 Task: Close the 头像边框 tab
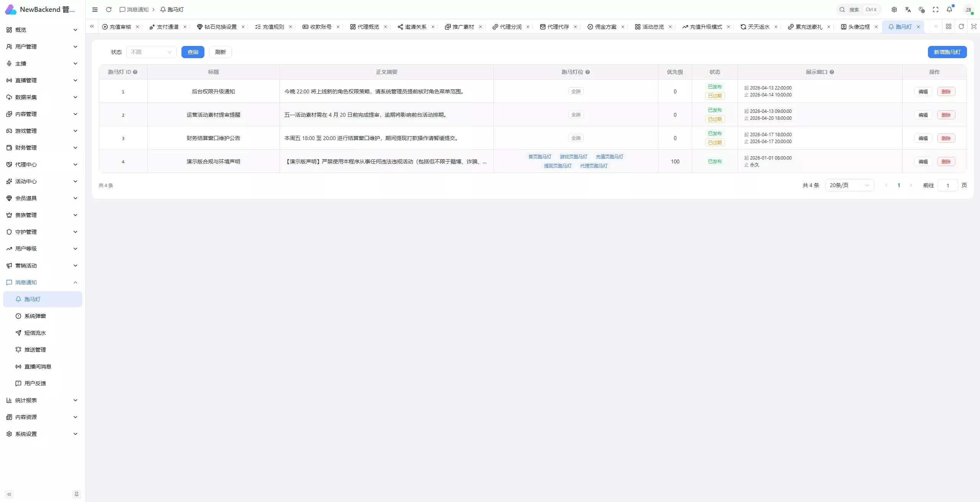click(x=876, y=27)
